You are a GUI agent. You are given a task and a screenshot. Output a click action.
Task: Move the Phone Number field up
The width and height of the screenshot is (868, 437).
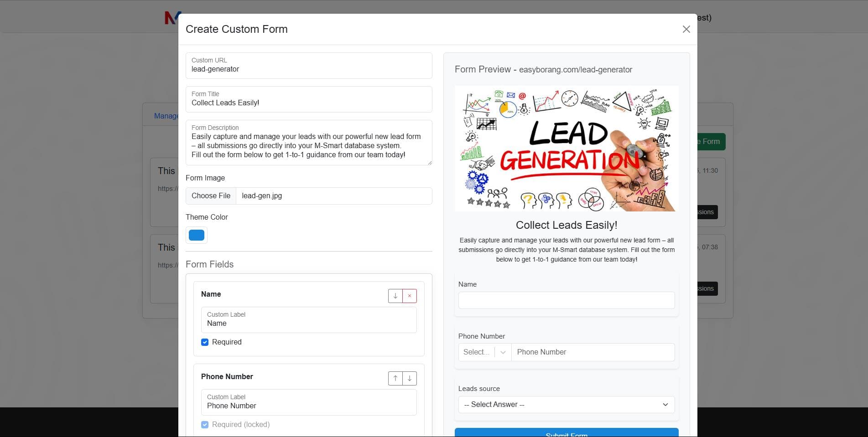point(395,378)
